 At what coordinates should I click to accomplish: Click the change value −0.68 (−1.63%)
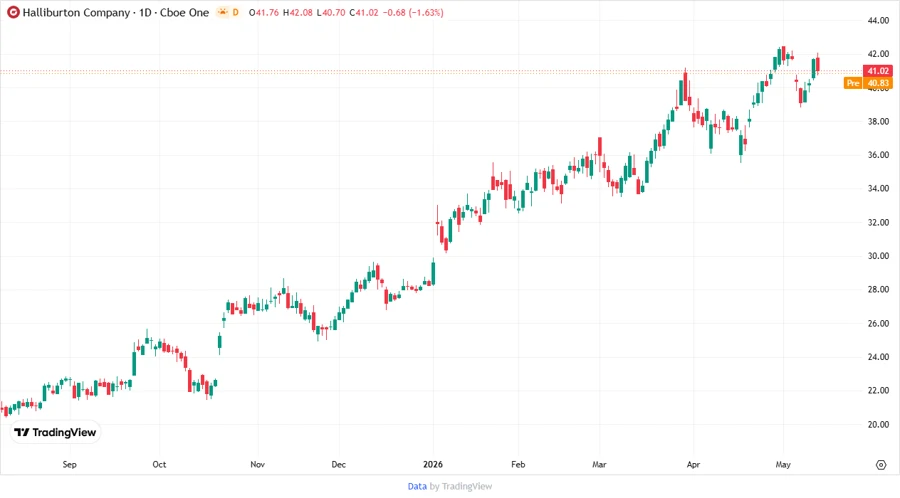(413, 13)
